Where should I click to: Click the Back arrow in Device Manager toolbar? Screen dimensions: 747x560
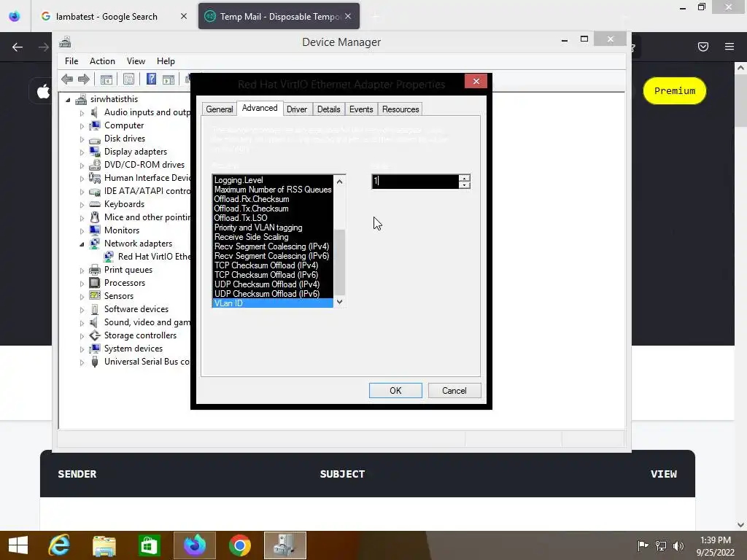(67, 79)
